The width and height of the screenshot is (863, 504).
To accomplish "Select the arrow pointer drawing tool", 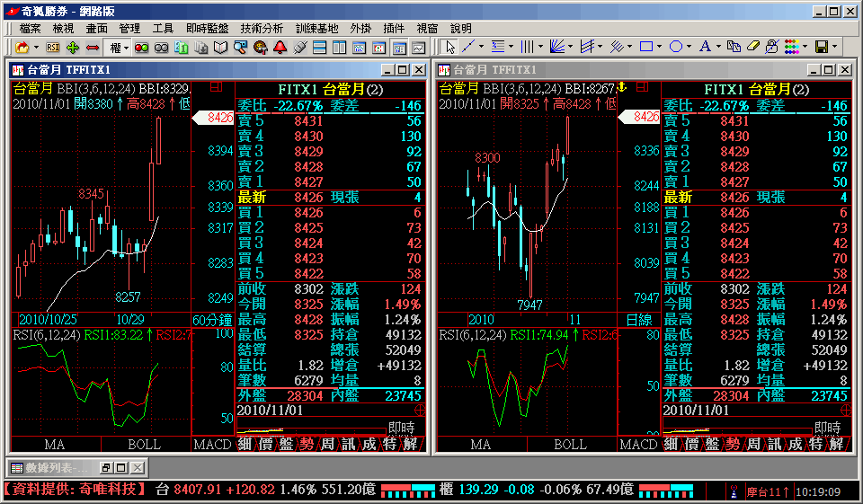I will coord(450,47).
